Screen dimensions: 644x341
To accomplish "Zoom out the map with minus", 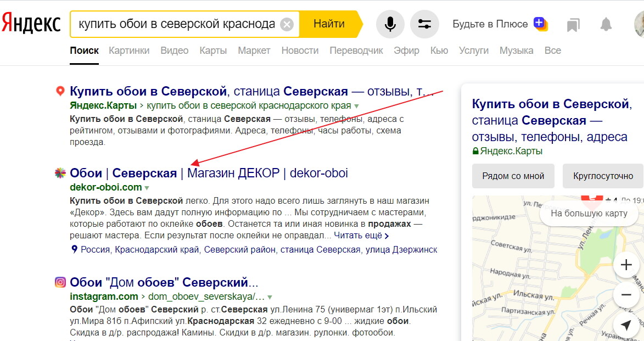I will (x=626, y=294).
